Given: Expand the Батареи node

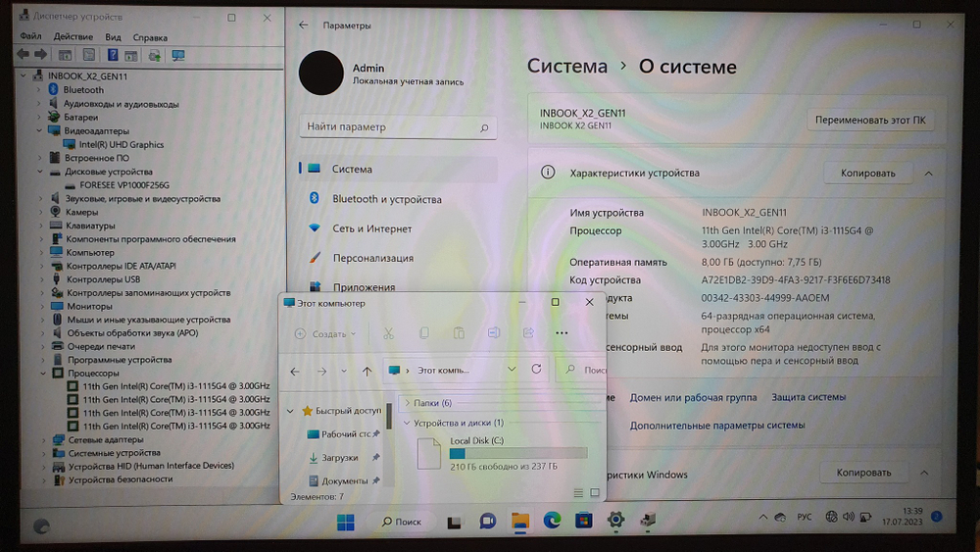Looking at the screenshot, I should 39,117.
